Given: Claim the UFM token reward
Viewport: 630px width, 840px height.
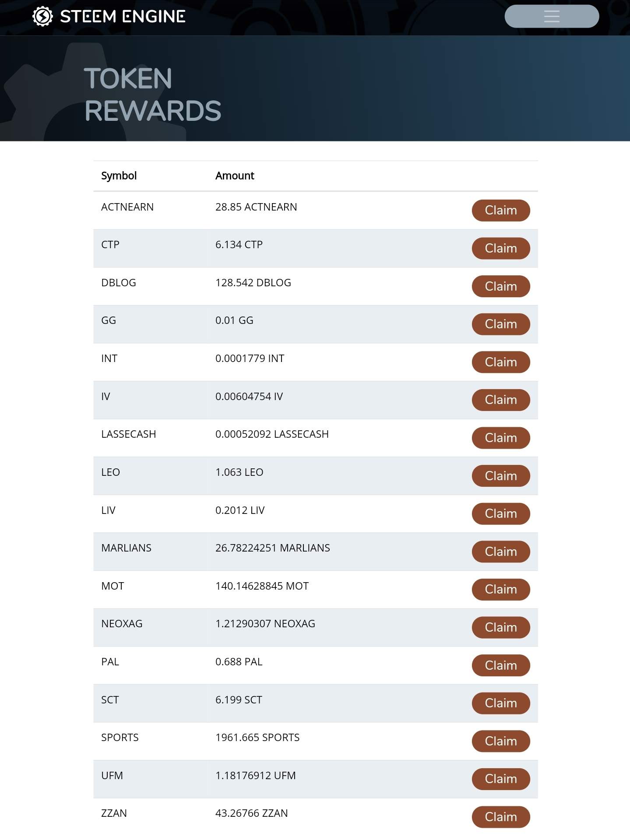Looking at the screenshot, I should 501,779.
